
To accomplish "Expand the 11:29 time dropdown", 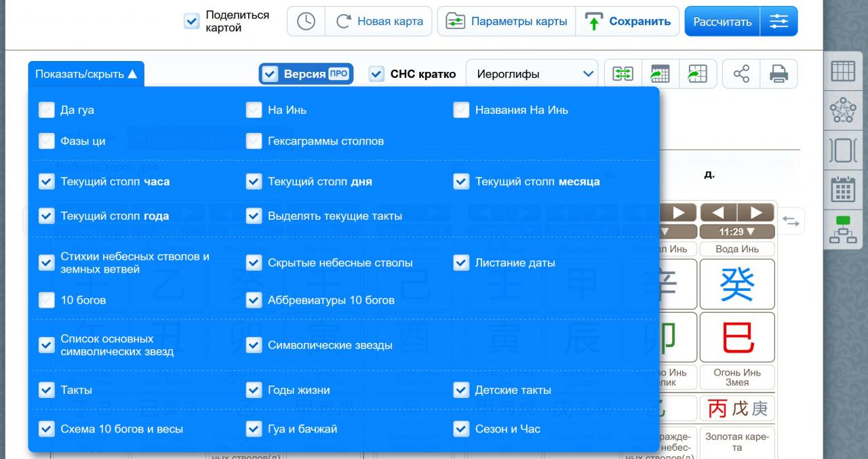I will 736,232.
